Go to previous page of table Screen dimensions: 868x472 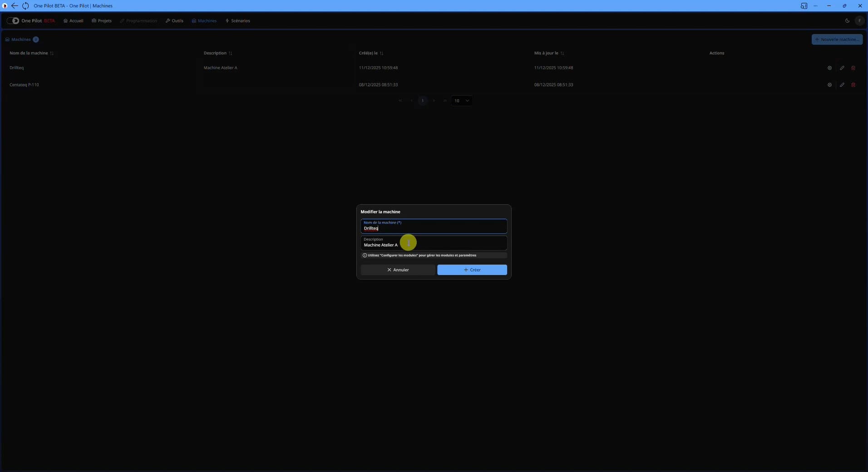pyautogui.click(x=411, y=101)
